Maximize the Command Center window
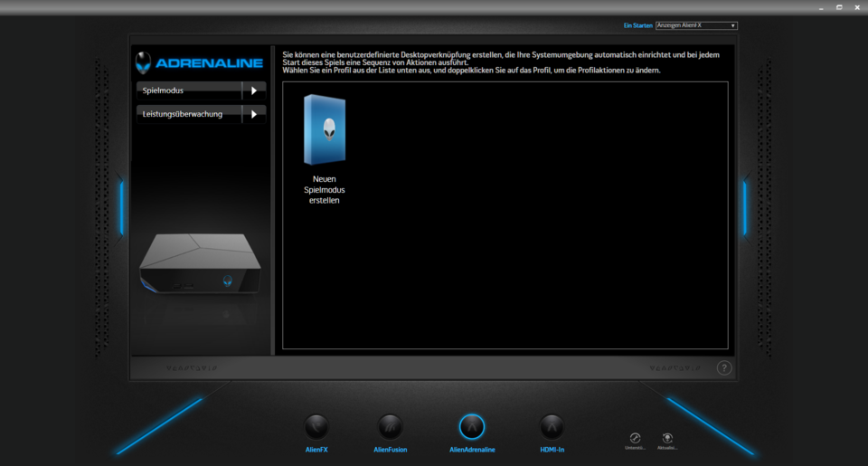This screenshot has height=466, width=868. pyautogui.click(x=839, y=7)
